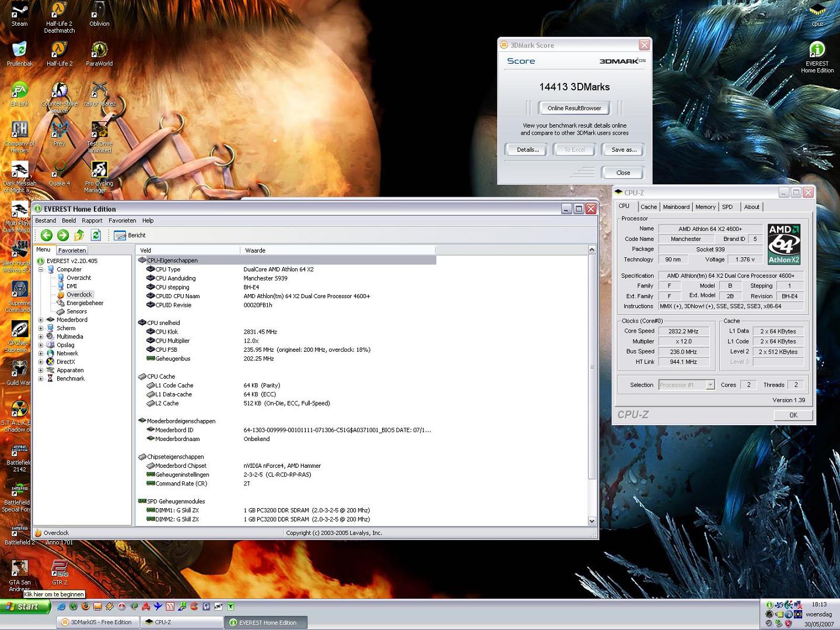Image resolution: width=840 pixels, height=630 pixels.
Task: Switch to the CPU-Z Cache tab
Action: [649, 207]
